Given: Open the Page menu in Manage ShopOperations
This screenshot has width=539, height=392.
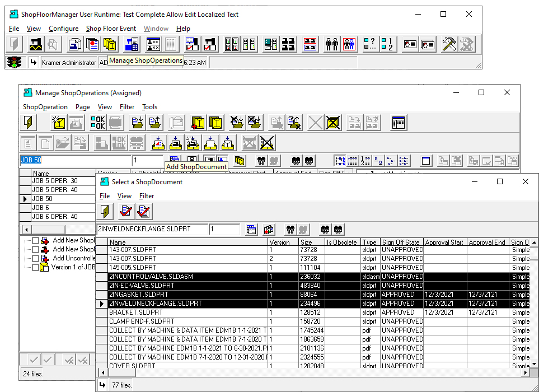Looking at the screenshot, I should 83,107.
